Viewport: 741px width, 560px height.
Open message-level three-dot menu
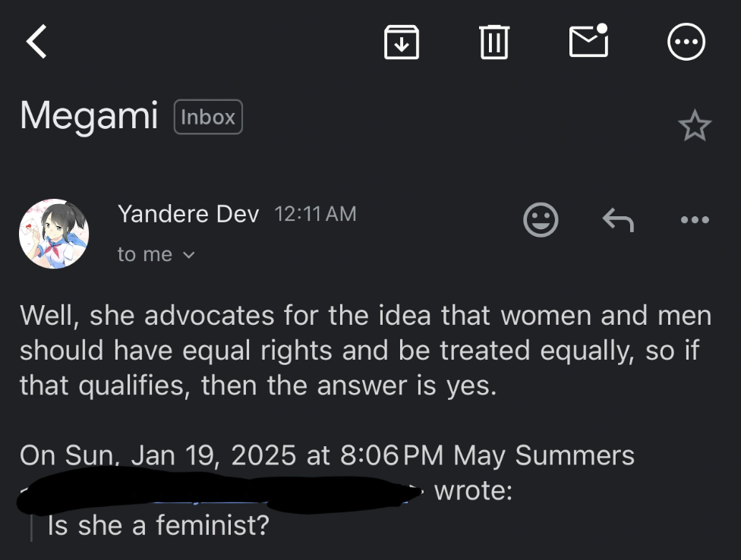pos(694,220)
